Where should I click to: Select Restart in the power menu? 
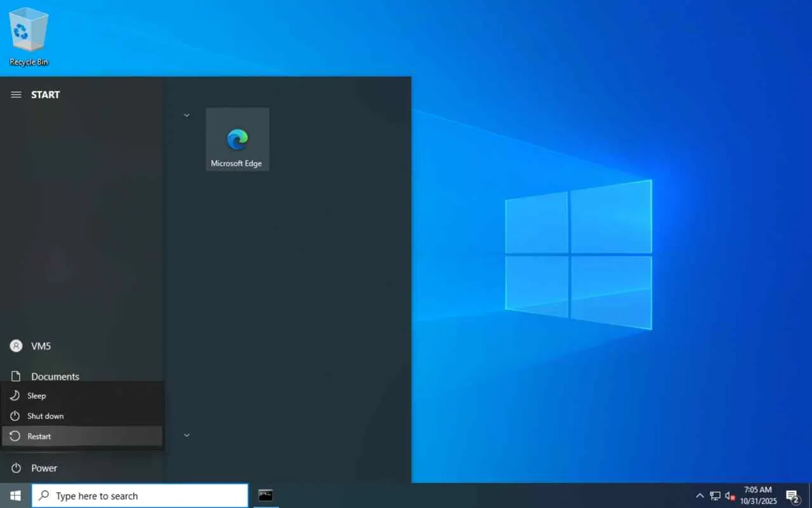click(82, 436)
